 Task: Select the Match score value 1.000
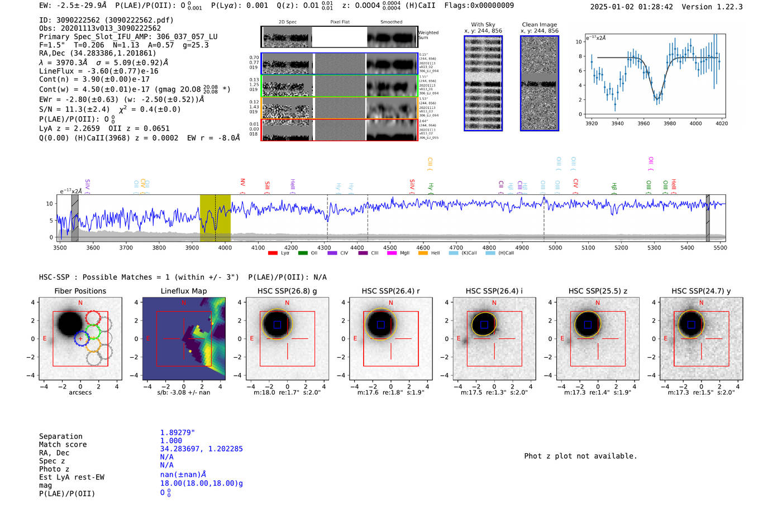(171, 440)
